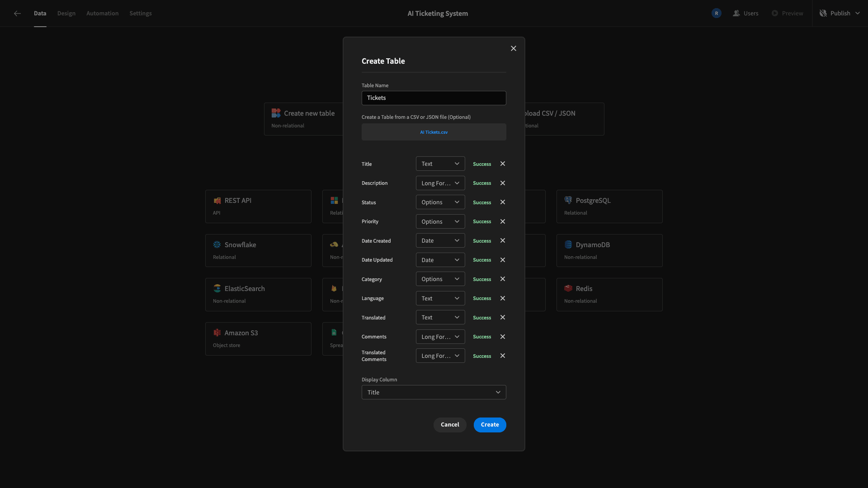Open the Automation tab
This screenshot has width=868, height=488.
pyautogui.click(x=102, y=13)
